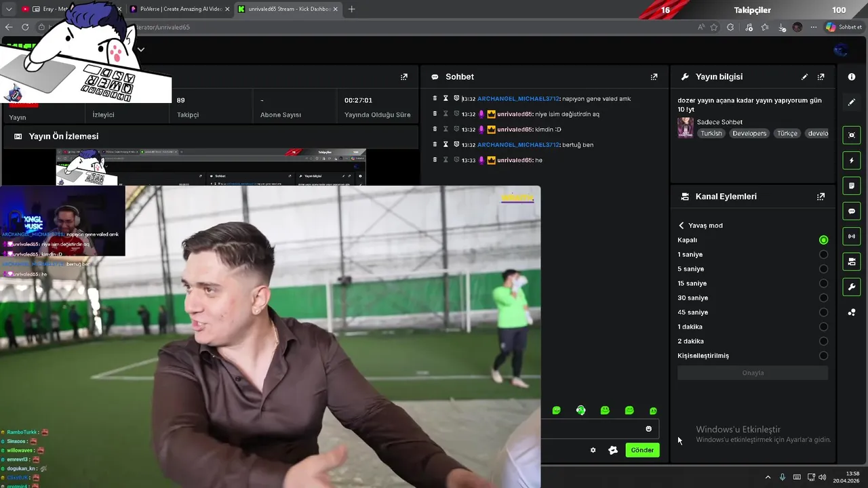Send chat message with Gönder button
This screenshot has width=868, height=488.
(642, 450)
